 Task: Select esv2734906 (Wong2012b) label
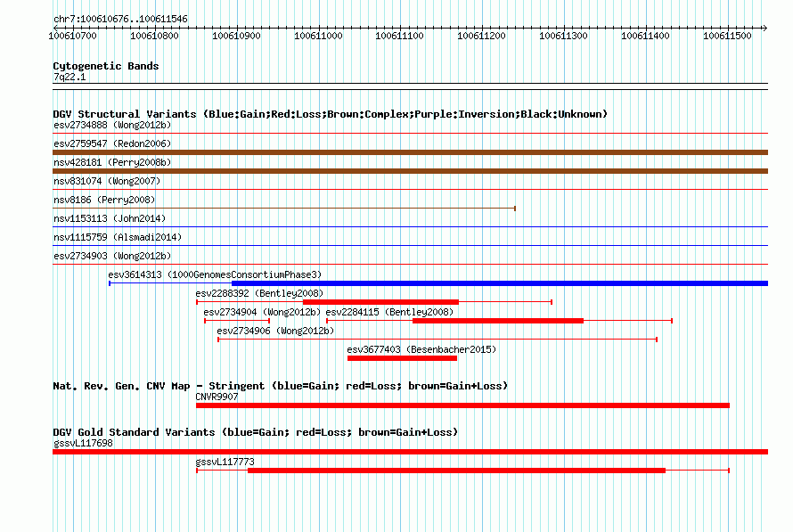275,331
